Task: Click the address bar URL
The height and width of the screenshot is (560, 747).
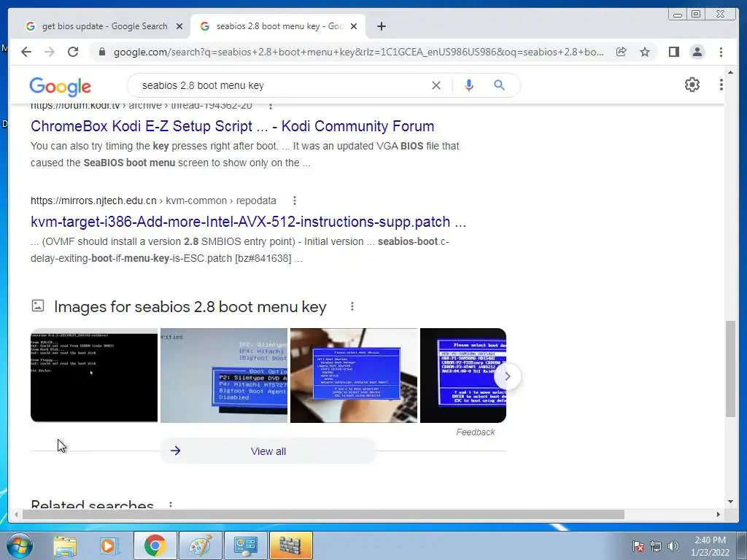Action: (x=358, y=52)
